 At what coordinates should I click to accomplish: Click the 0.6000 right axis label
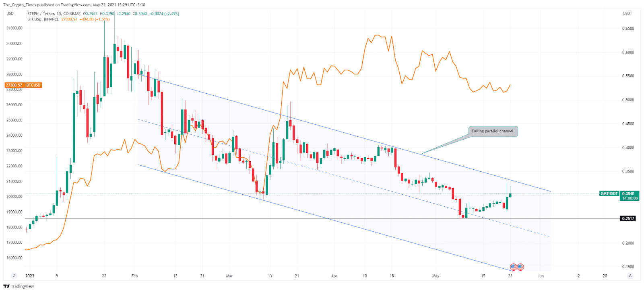(628, 52)
